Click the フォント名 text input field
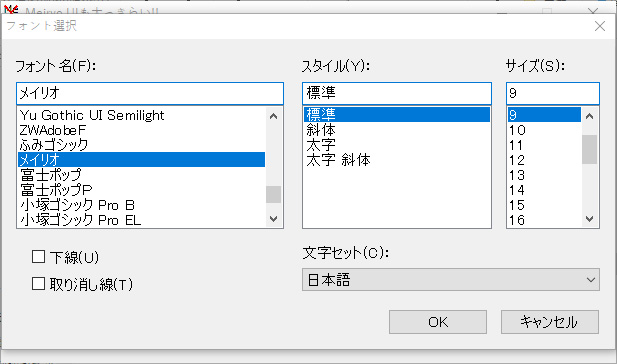 (x=150, y=93)
